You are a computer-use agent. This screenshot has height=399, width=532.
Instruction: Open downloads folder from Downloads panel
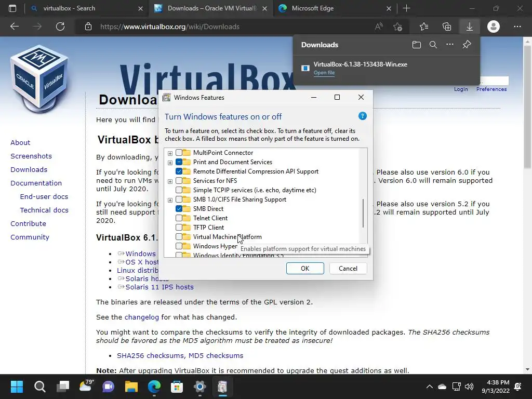point(417,45)
